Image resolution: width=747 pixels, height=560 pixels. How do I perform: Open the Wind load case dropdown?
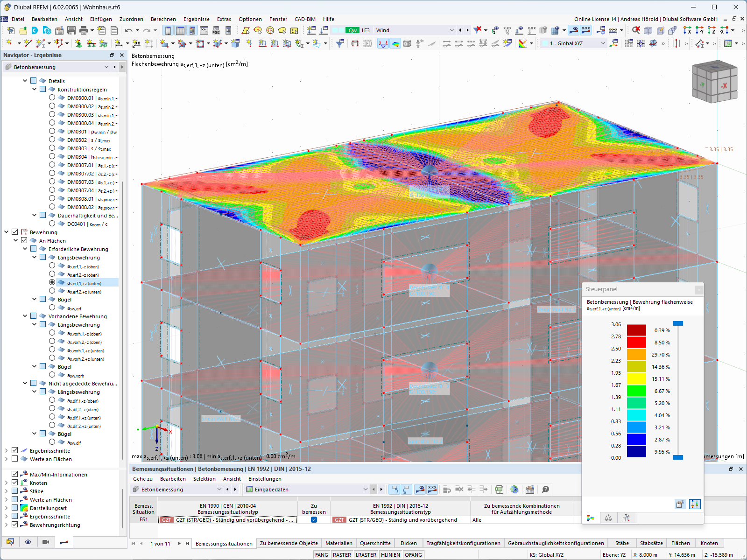(451, 30)
